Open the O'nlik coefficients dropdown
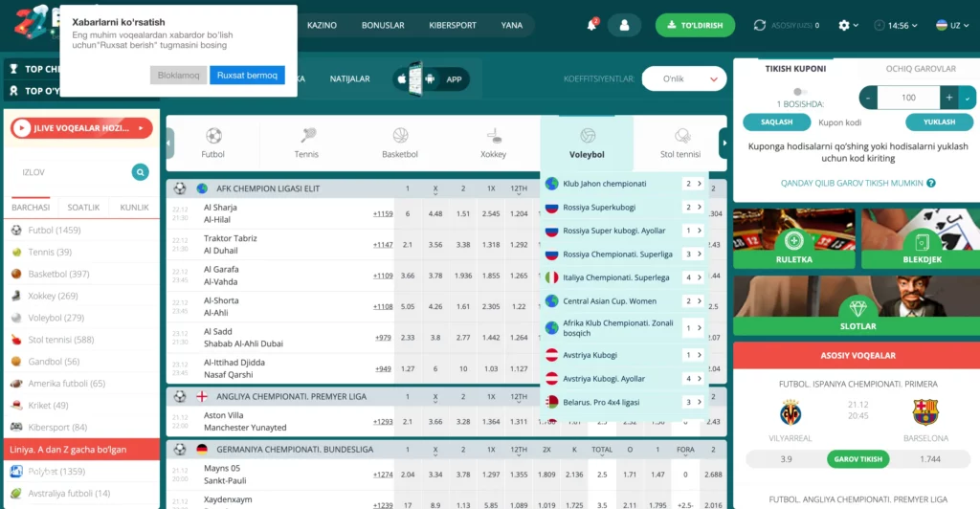 point(683,78)
